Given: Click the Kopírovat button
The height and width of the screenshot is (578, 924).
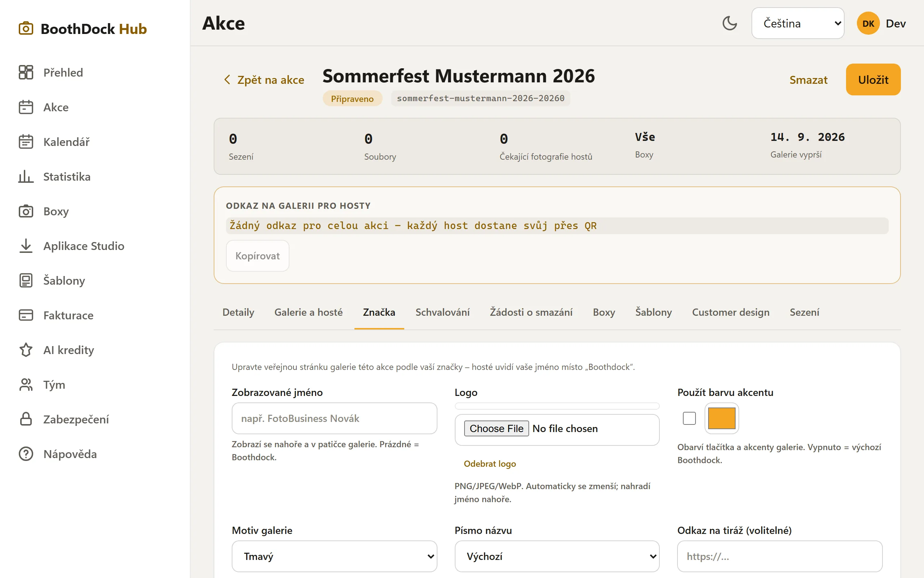Looking at the screenshot, I should click(x=258, y=256).
